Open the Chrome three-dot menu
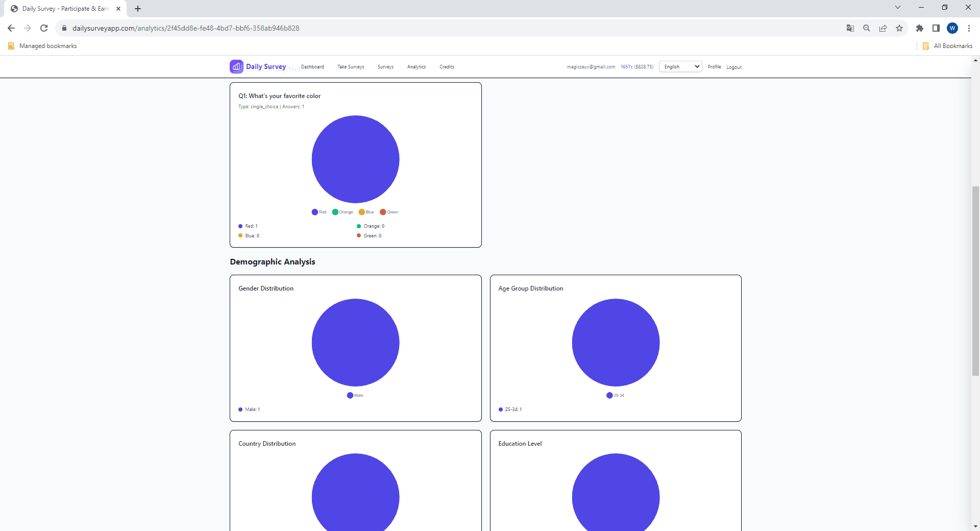This screenshot has width=980, height=531. 969,28
